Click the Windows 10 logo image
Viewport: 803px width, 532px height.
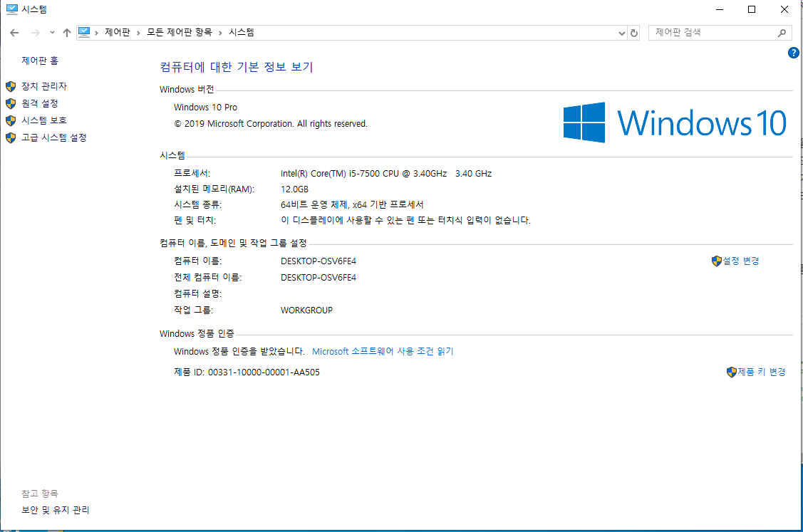coord(675,122)
